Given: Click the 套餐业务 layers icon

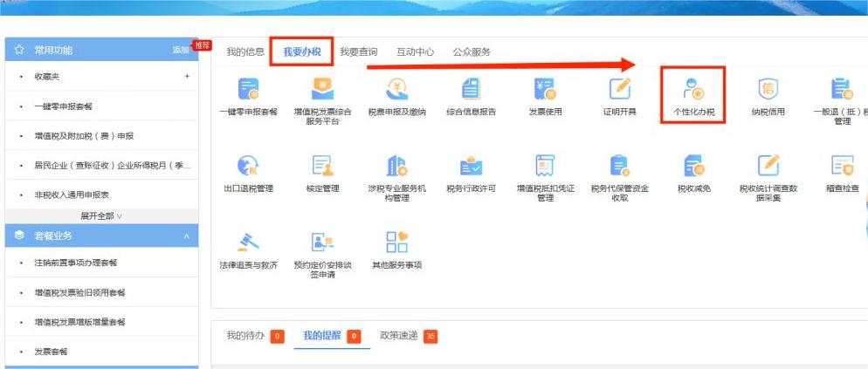Looking at the screenshot, I should (x=19, y=236).
